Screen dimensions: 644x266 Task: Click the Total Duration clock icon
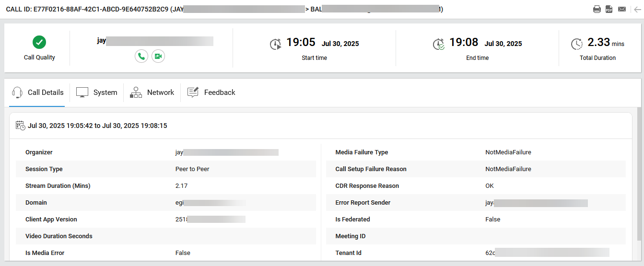point(577,44)
